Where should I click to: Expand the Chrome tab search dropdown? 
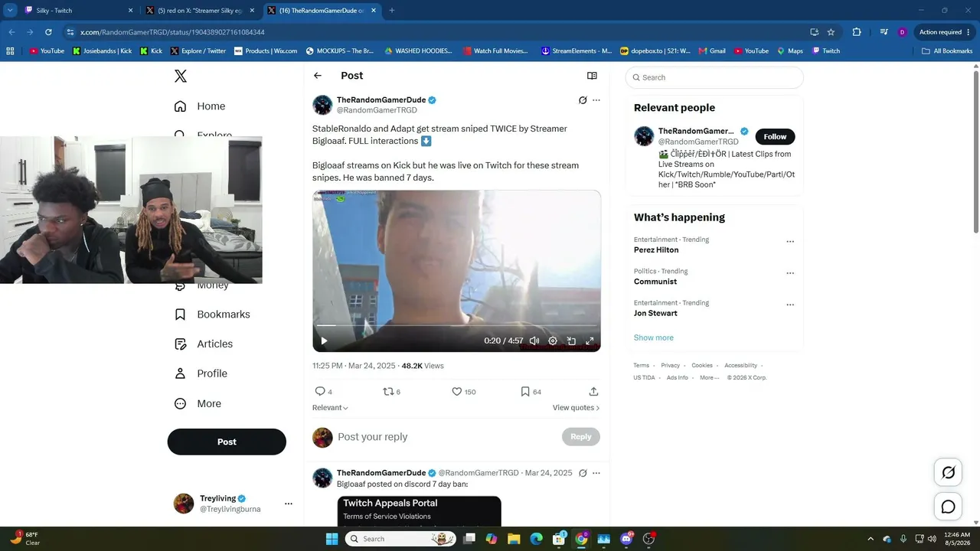tap(10, 11)
